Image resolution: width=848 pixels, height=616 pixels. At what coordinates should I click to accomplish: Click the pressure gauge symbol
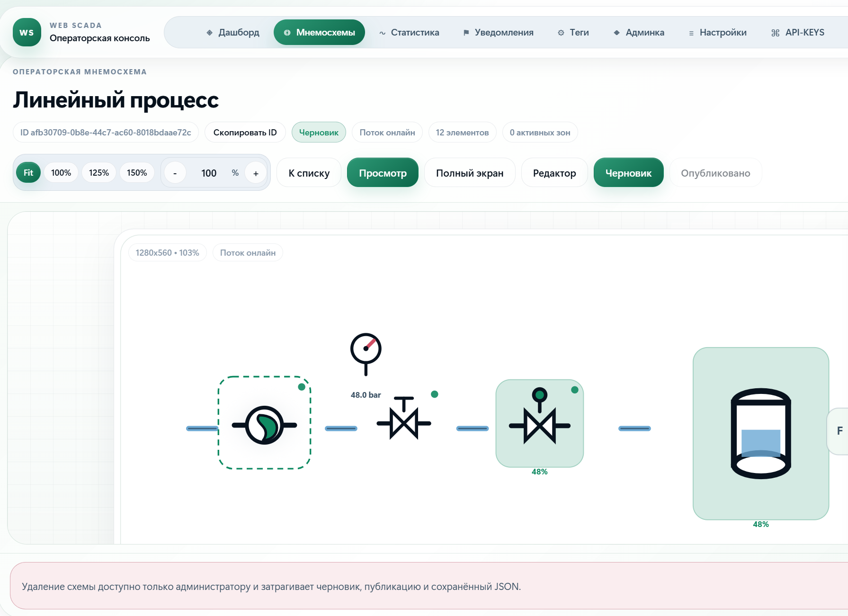tap(366, 354)
